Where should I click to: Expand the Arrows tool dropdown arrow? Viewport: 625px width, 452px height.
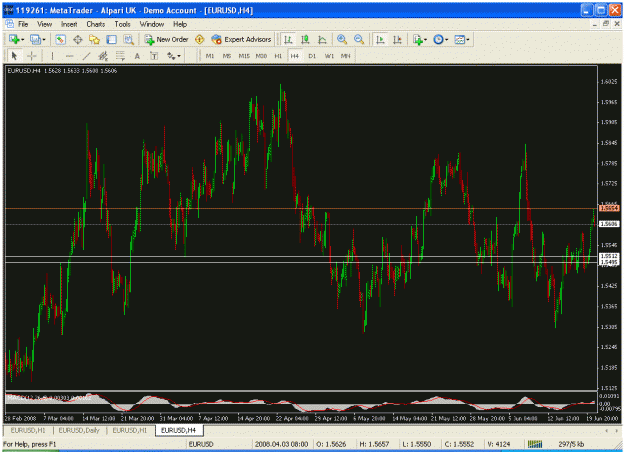click(x=179, y=56)
